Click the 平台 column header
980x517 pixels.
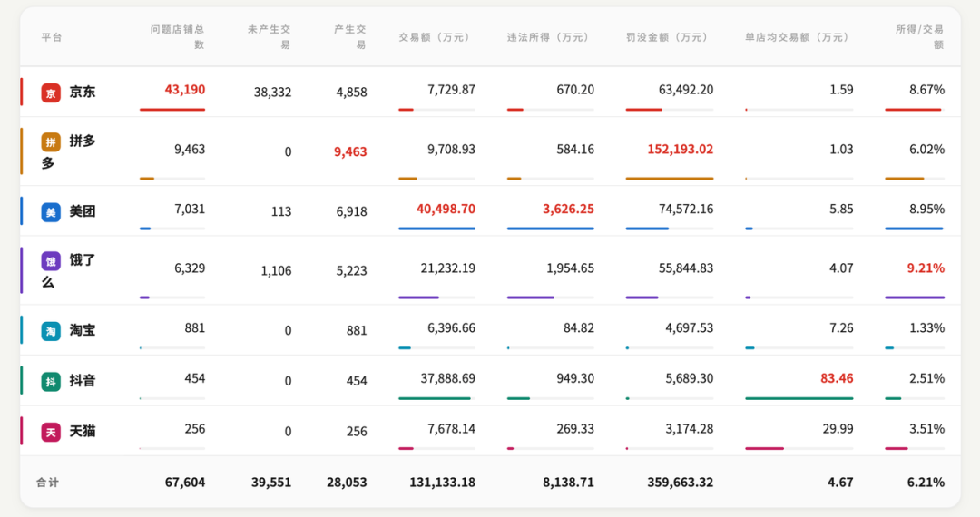[x=52, y=37]
